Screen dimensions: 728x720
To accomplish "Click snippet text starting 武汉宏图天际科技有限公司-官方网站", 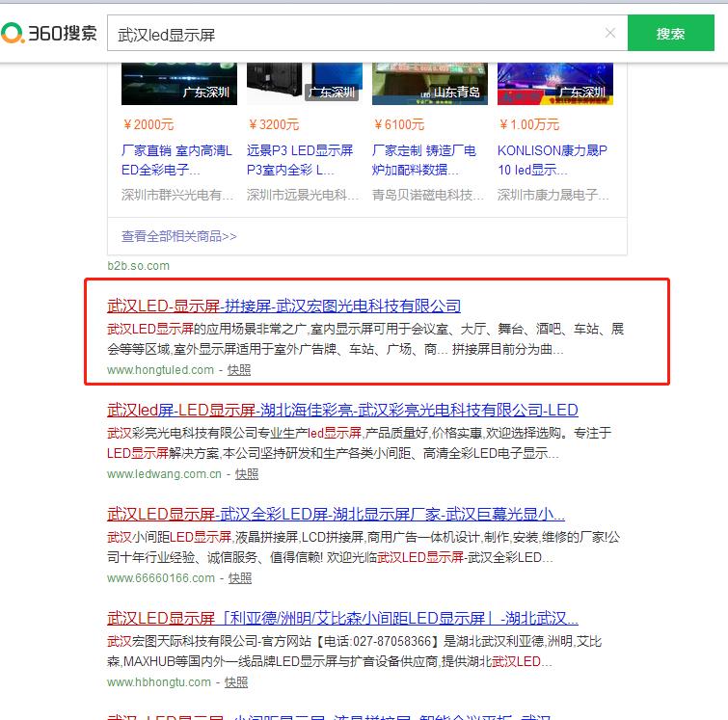I will [x=355, y=651].
